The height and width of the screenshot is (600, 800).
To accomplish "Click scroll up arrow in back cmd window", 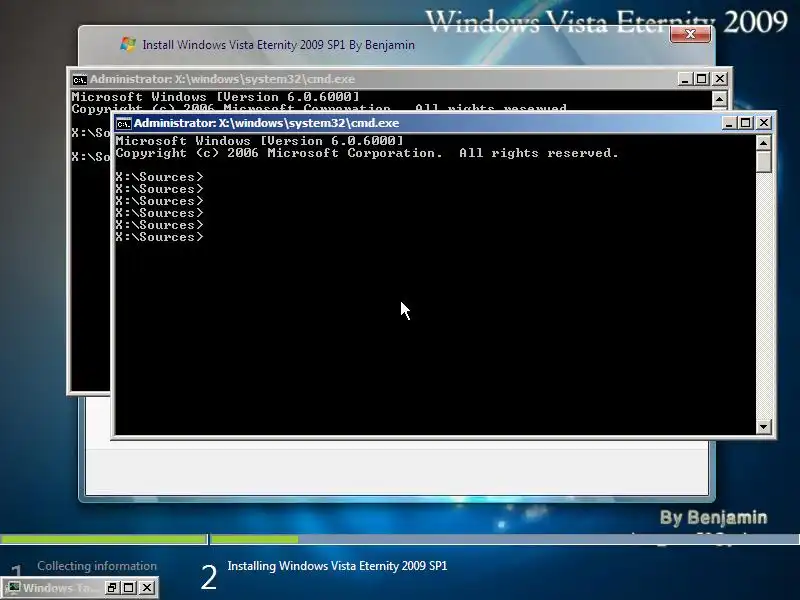I will (x=719, y=99).
